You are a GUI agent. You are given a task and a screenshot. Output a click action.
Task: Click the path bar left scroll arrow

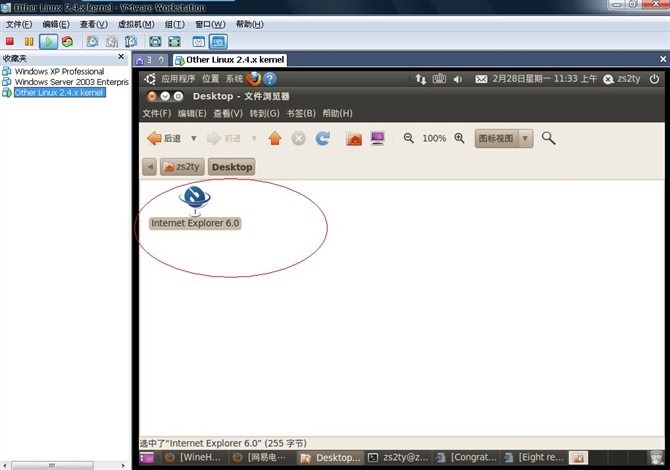150,167
